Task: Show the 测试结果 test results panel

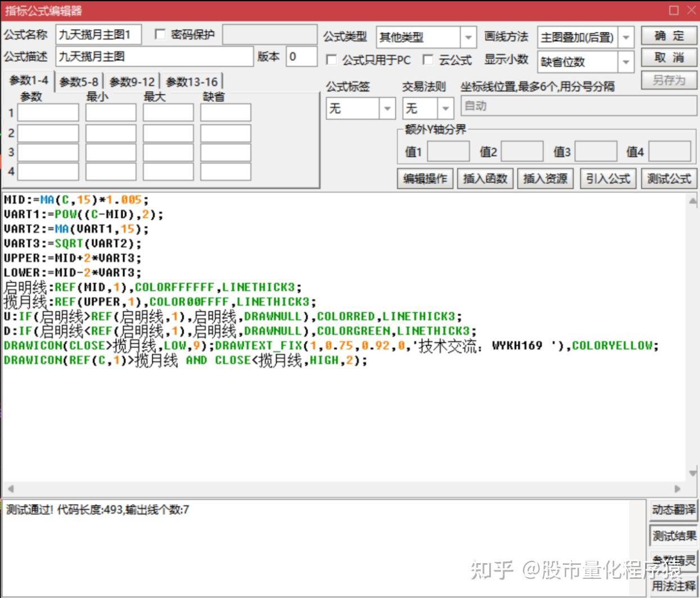Action: [x=674, y=536]
